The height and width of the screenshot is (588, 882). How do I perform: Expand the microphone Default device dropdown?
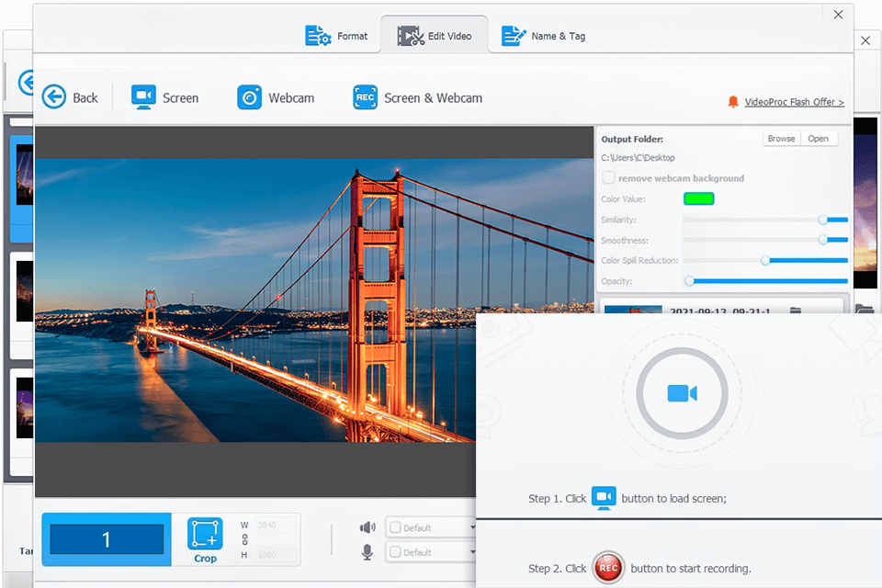click(x=472, y=552)
